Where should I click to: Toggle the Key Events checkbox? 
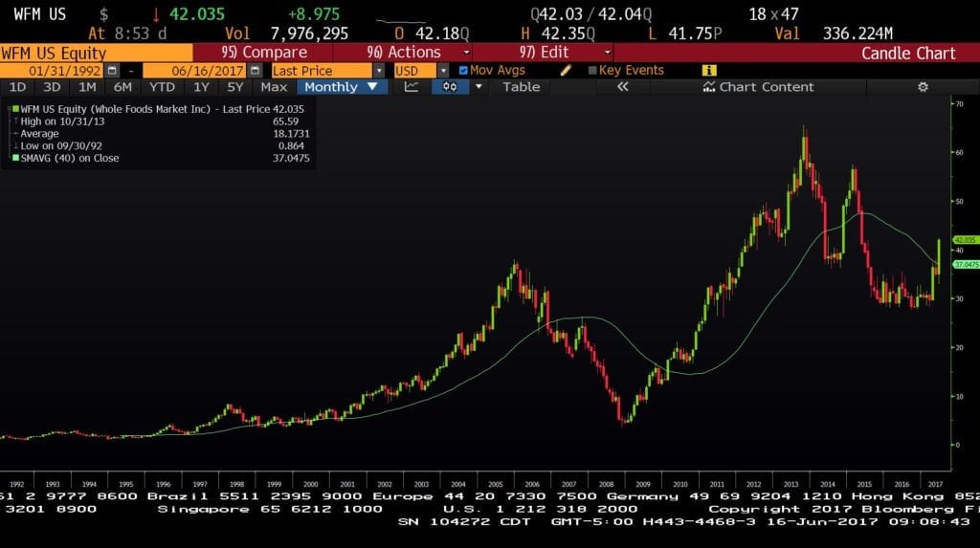coord(592,71)
